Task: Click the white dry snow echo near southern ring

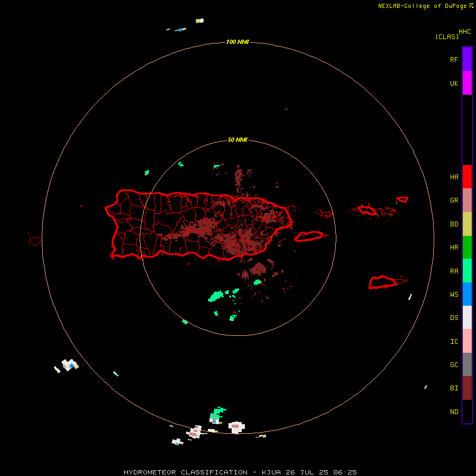Action: 236,427
